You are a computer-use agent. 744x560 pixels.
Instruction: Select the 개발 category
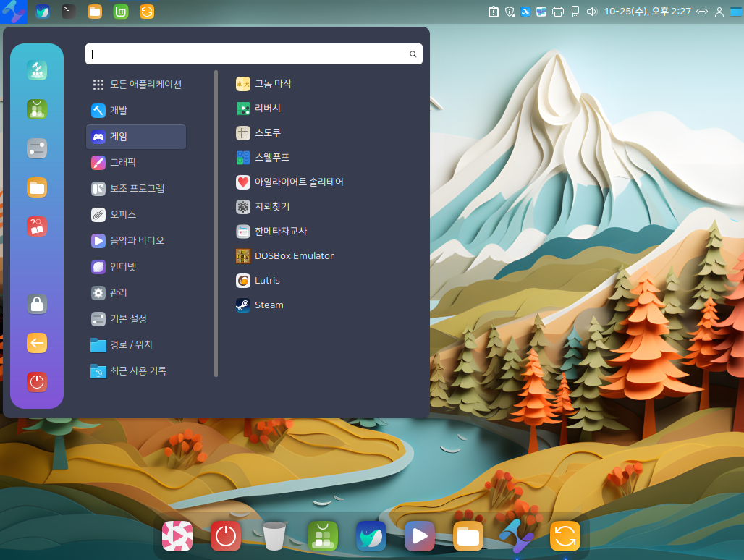(118, 111)
